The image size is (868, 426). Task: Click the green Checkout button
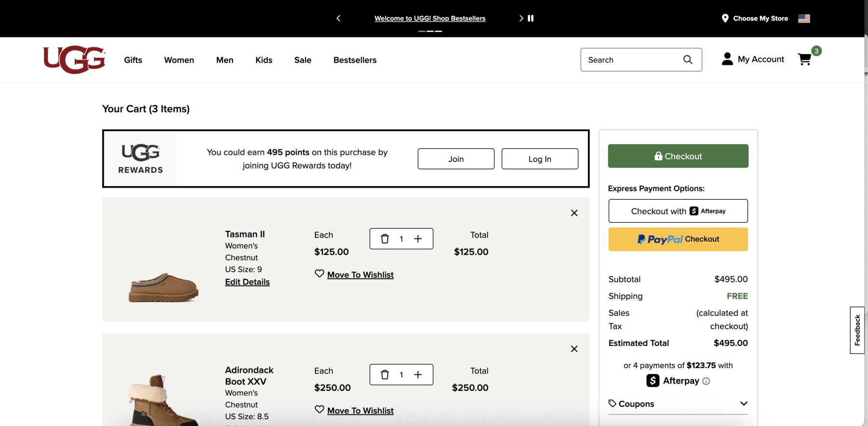[x=678, y=156]
